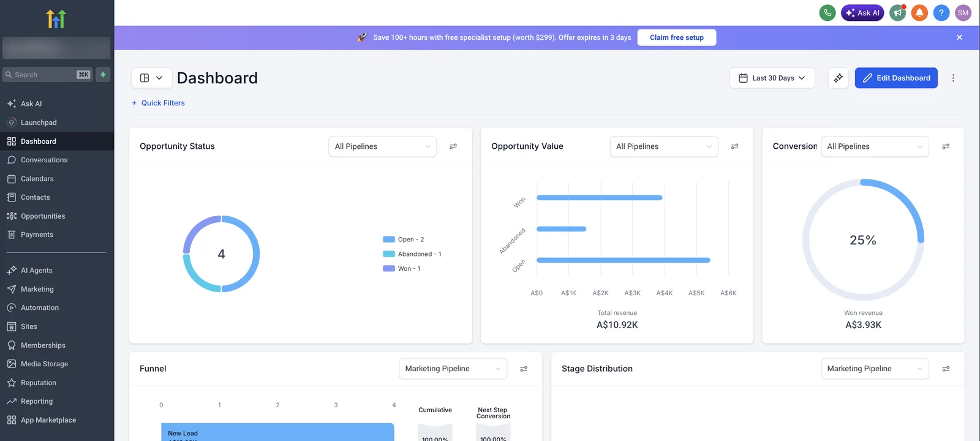Click the A$3.93K won revenue value
Screen dimensions: 980x441
[x=864, y=325]
